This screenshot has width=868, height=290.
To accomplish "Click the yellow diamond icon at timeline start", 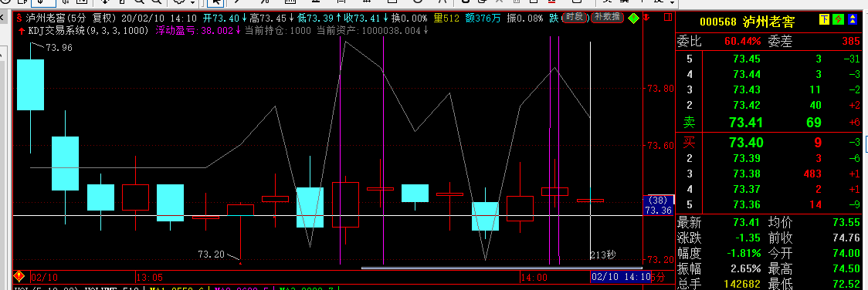I will pyautogui.click(x=19, y=275).
